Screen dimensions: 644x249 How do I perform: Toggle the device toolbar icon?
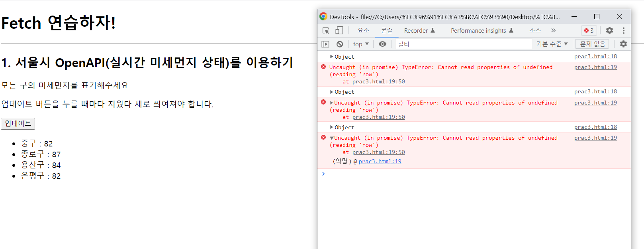pos(339,31)
